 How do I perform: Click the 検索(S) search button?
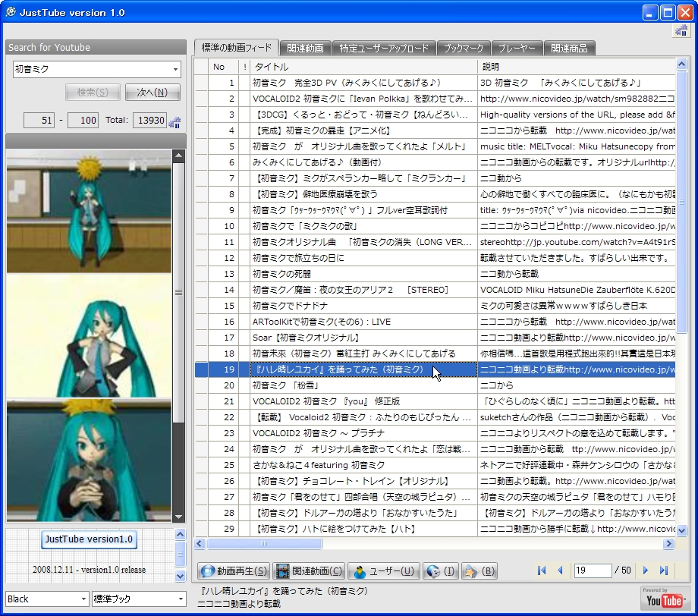[x=93, y=92]
